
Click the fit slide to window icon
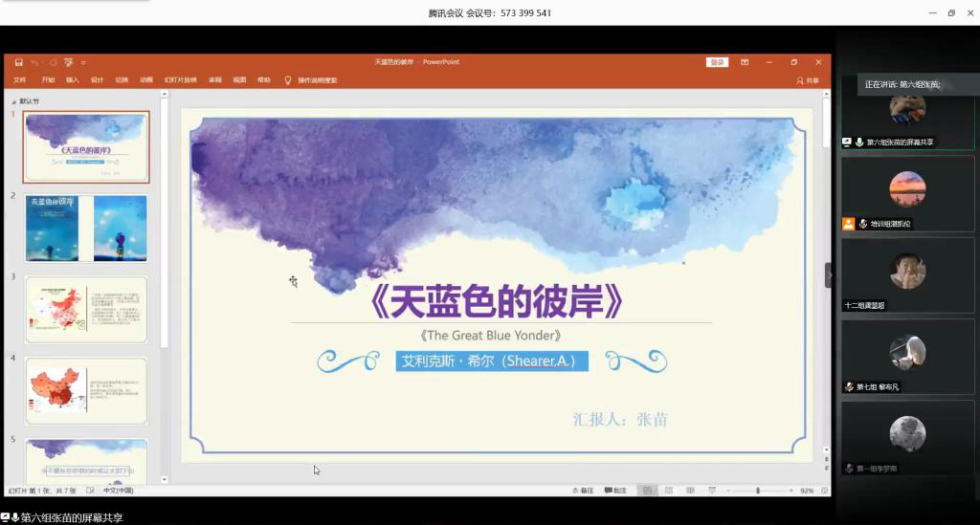coord(823,491)
